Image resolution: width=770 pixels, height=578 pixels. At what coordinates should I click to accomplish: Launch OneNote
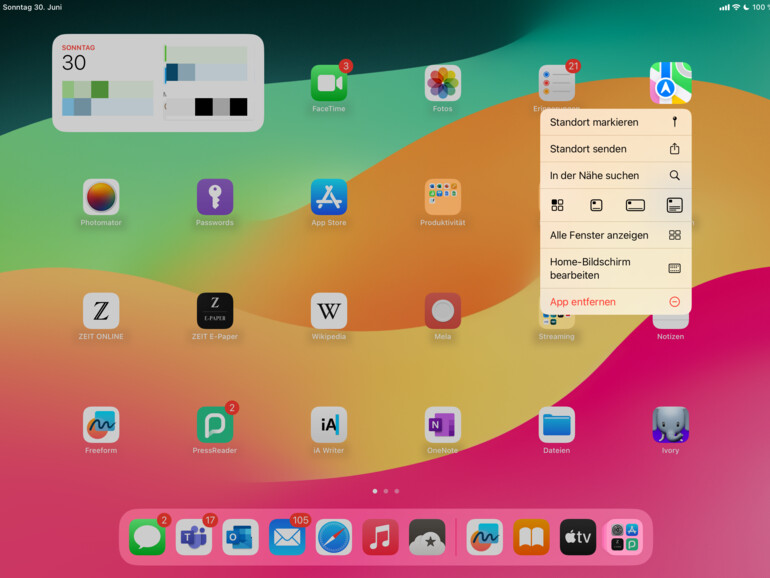[x=442, y=425]
